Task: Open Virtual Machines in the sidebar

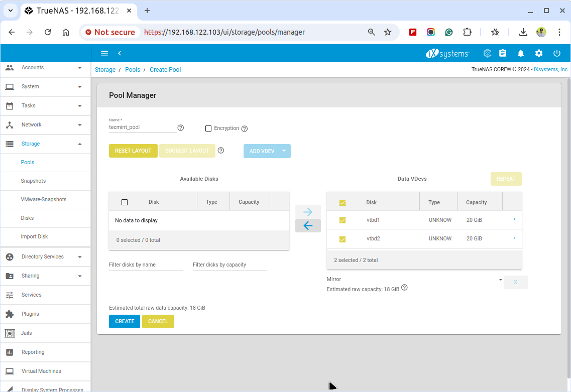Action: coord(46,371)
